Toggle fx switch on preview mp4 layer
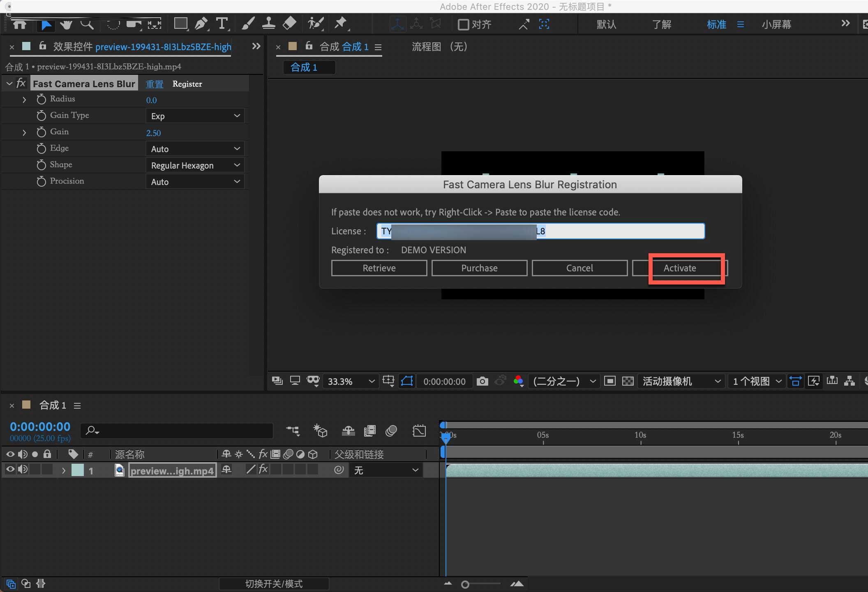The height and width of the screenshot is (592, 868). (x=263, y=469)
